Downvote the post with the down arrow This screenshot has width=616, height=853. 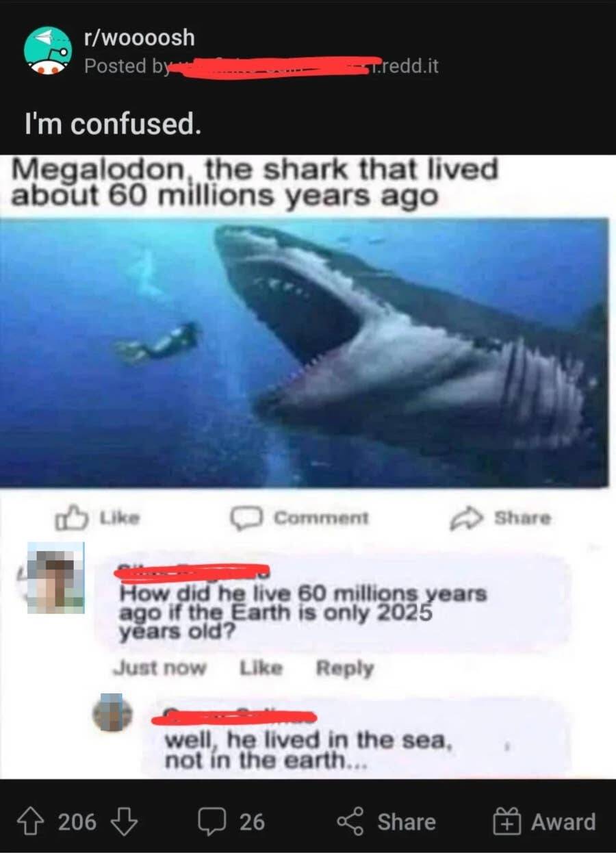pos(123,821)
